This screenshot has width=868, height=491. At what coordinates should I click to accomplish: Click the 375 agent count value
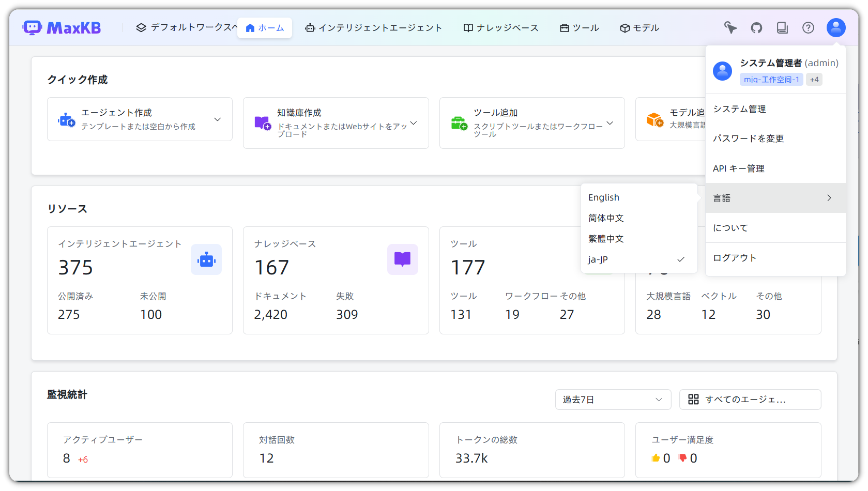(75, 268)
